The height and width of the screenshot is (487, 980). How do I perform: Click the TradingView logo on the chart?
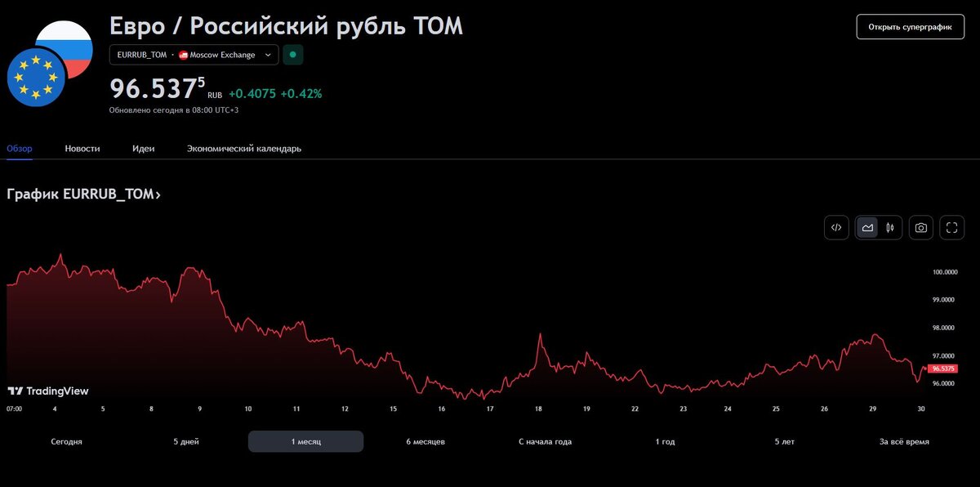point(49,391)
